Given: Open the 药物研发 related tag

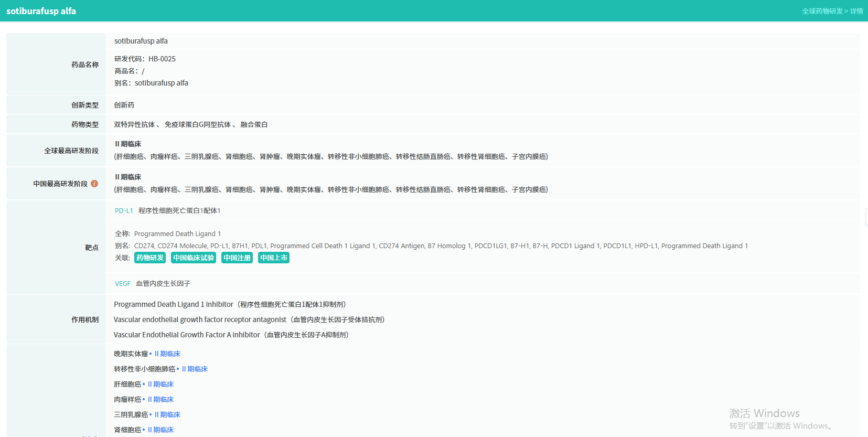Looking at the screenshot, I should 150,258.
